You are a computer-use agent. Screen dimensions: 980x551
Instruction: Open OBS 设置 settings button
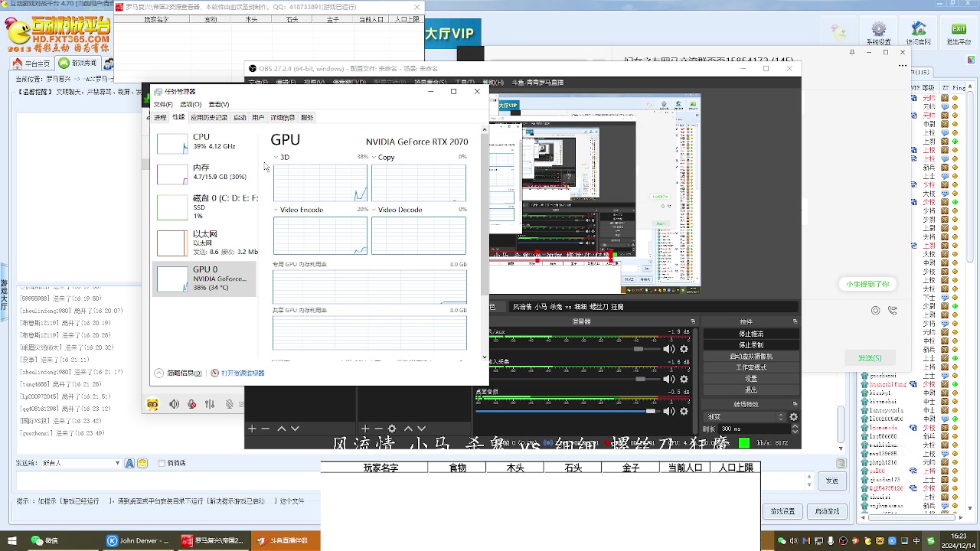pyautogui.click(x=751, y=379)
